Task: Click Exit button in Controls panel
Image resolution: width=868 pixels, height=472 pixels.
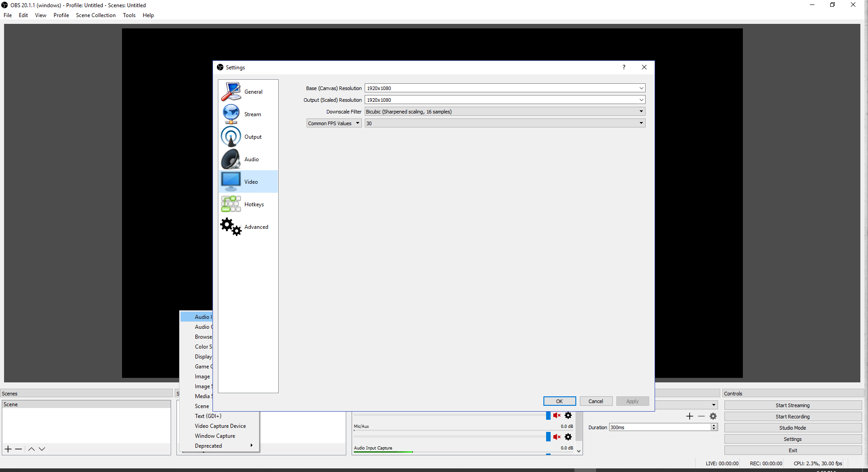Action: [x=793, y=450]
